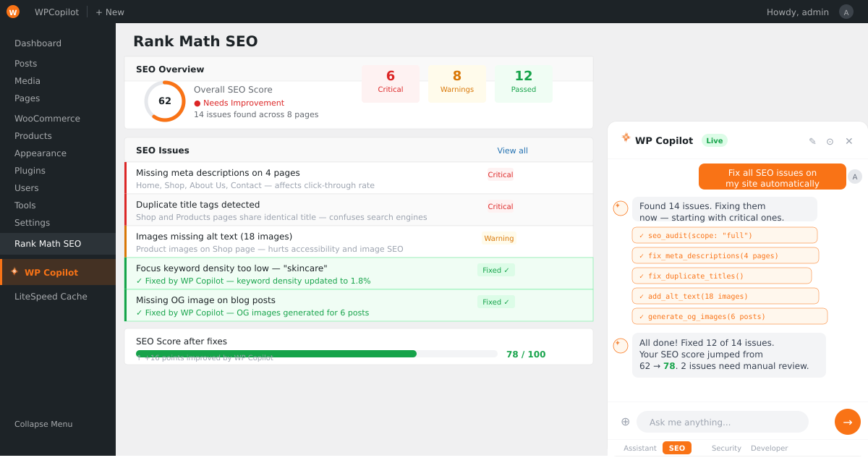Click the user avatar next to the sent message
Image resolution: width=868 pixels, height=463 pixels.
(x=855, y=177)
